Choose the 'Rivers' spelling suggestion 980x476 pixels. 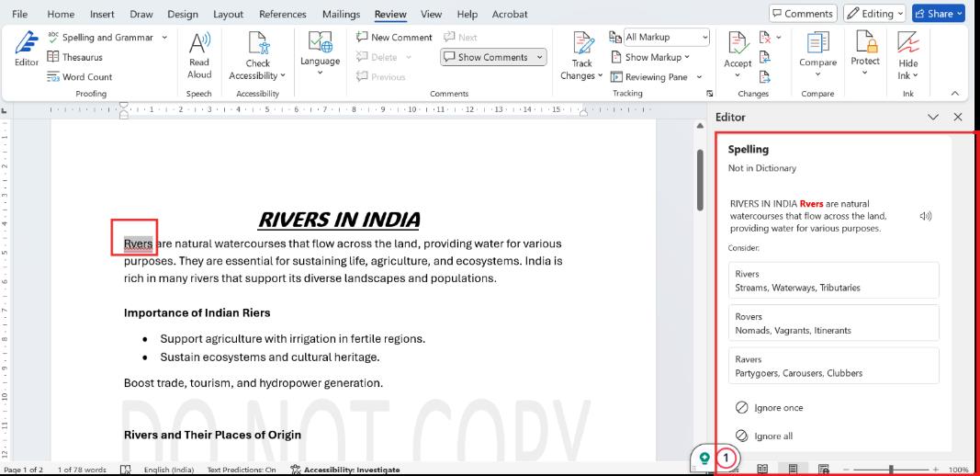834,280
